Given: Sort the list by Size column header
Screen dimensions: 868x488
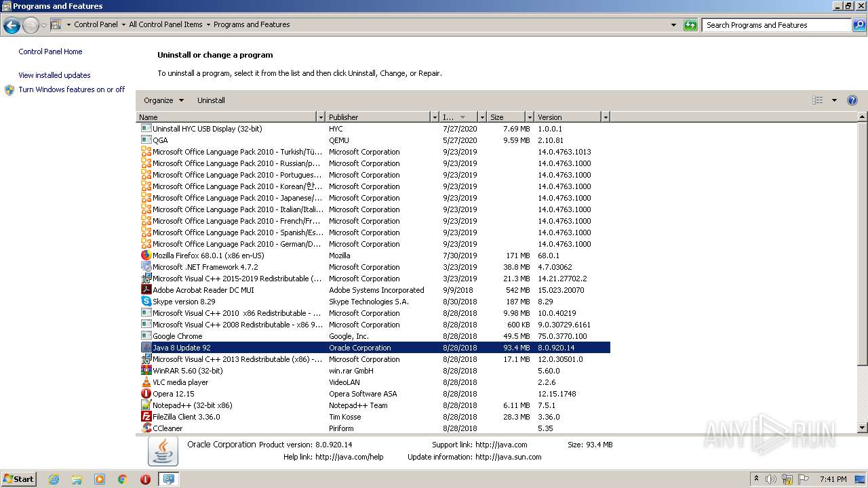Looking at the screenshot, I should (x=507, y=117).
